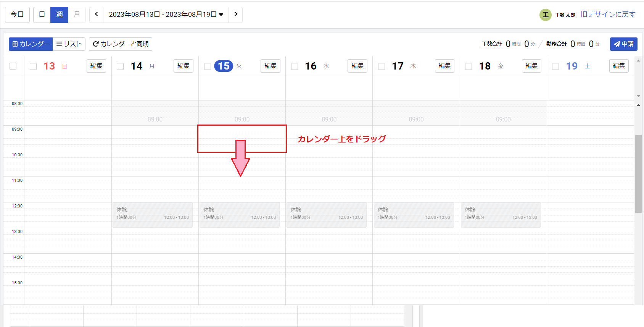The image size is (644, 327).
Task: Open 休憩 event on Tuesday 15
Action: (240, 215)
